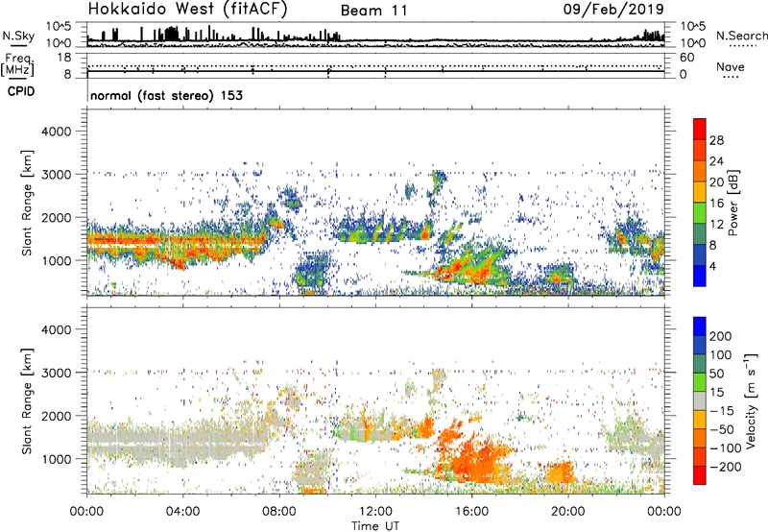Select the 60 tick on Nave axis
The height and width of the screenshot is (532, 768).
tap(686, 58)
